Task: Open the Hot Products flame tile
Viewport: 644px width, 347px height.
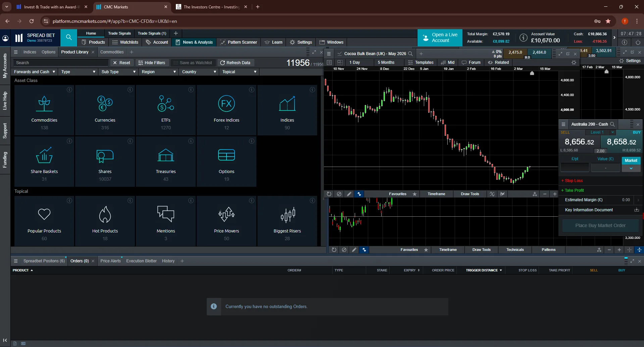Action: [105, 221]
